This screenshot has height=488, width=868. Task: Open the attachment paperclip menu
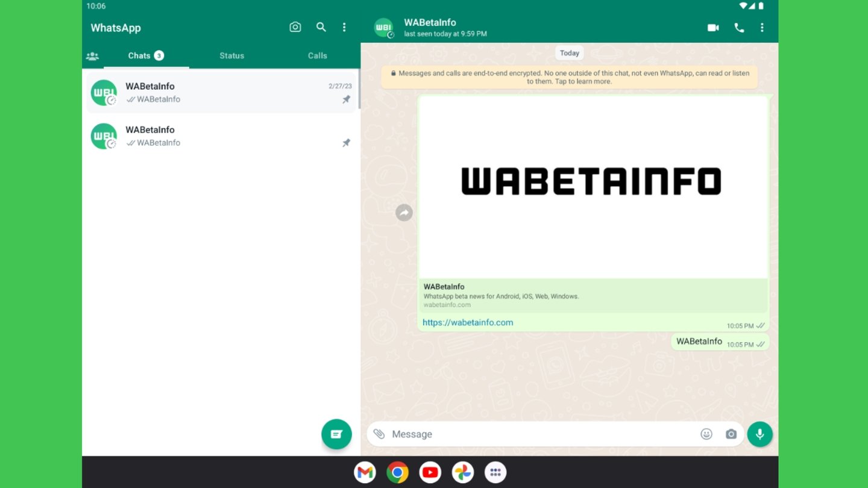(x=379, y=434)
